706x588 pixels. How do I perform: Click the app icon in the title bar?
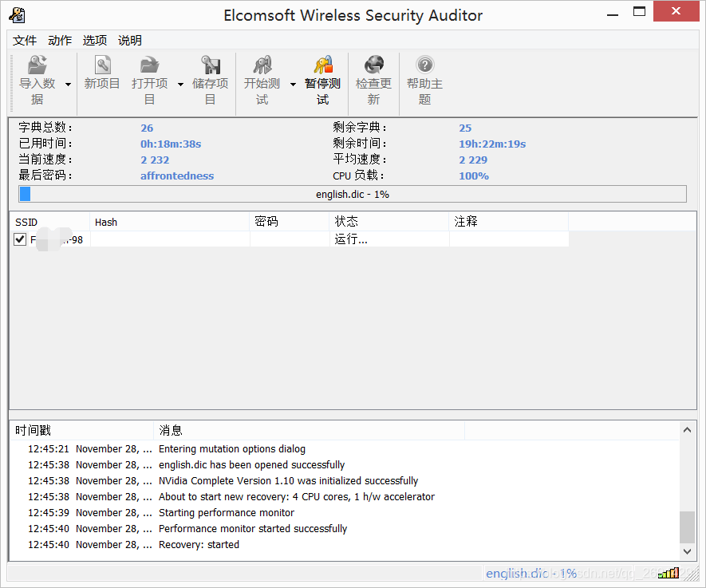17,15
